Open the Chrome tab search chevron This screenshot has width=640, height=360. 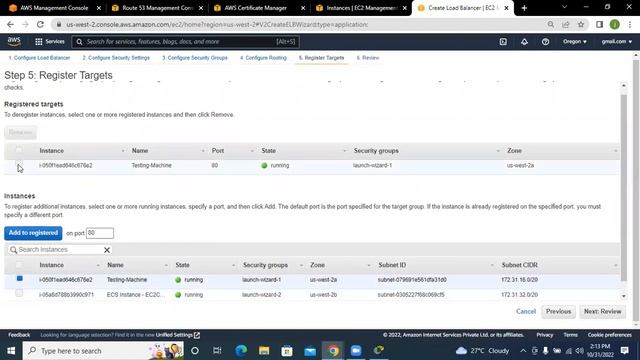[x=564, y=7]
